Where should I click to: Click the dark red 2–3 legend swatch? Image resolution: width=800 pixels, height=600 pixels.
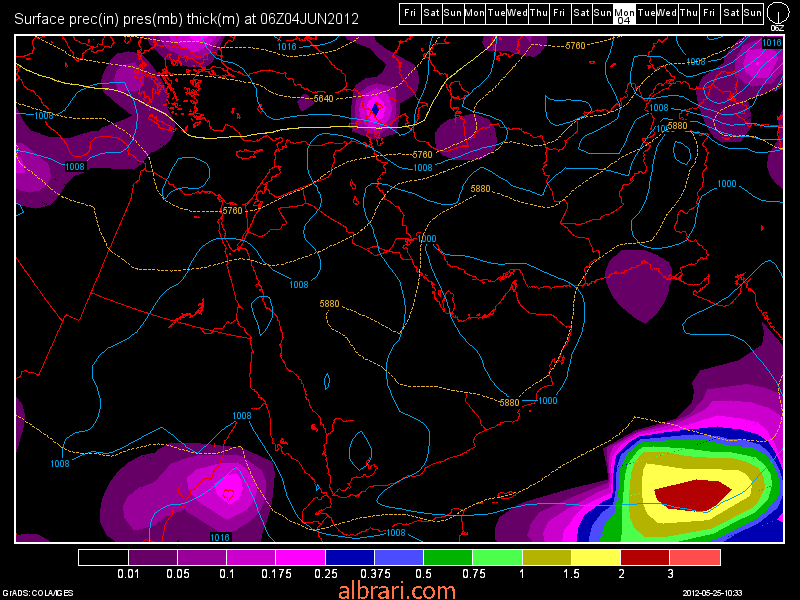click(645, 557)
